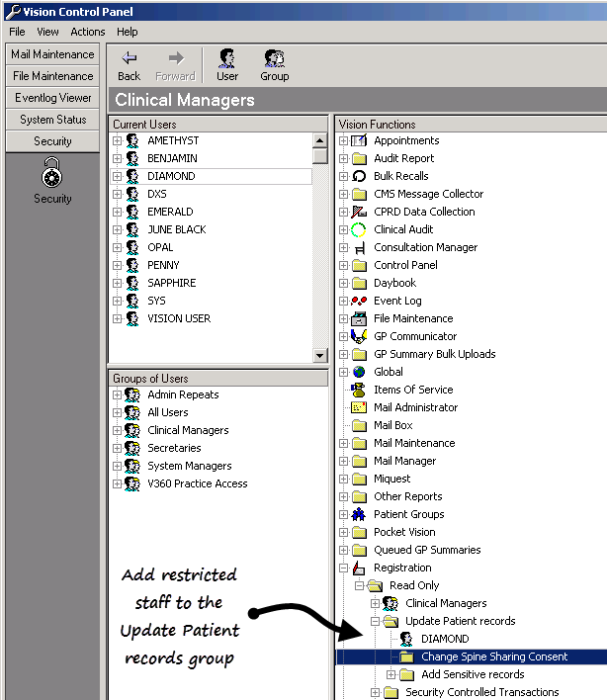Expand the Add Sensitive records folder
The height and width of the screenshot is (700, 607).
(x=390, y=674)
